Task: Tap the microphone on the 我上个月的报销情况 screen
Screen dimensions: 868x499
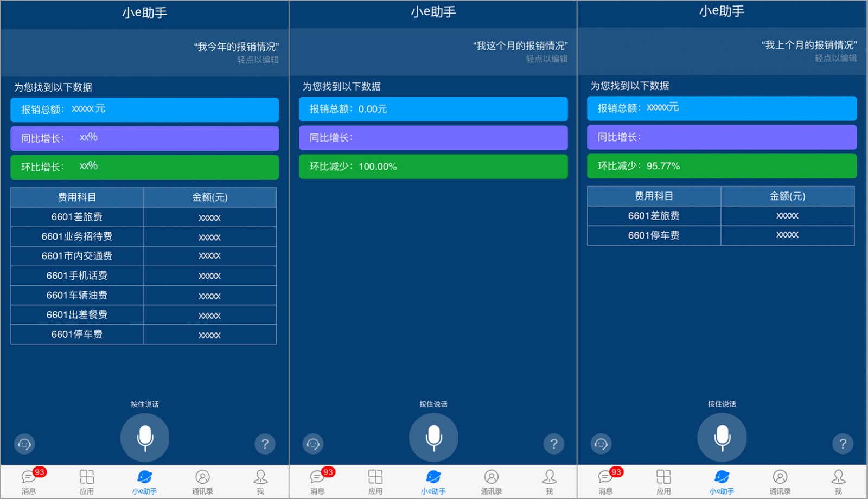Action: 722,437
